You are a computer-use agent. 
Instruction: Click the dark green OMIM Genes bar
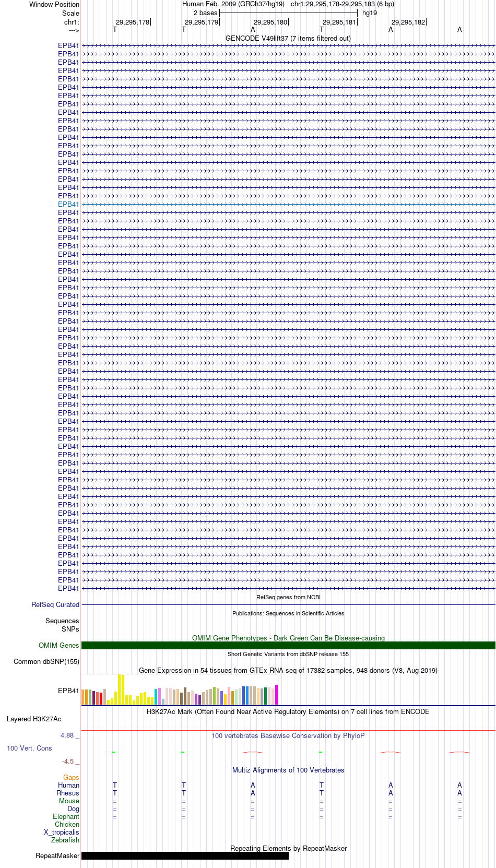(288, 646)
